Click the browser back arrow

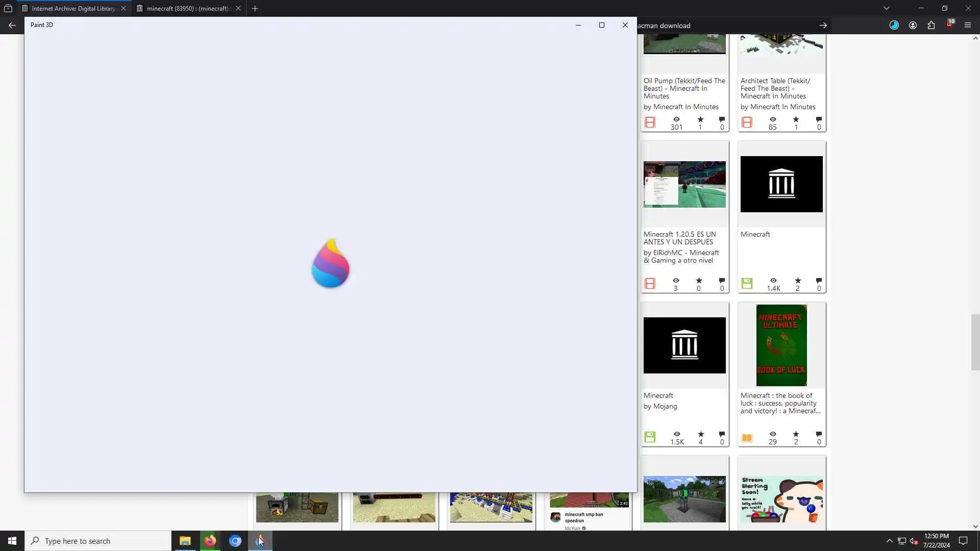12,26
